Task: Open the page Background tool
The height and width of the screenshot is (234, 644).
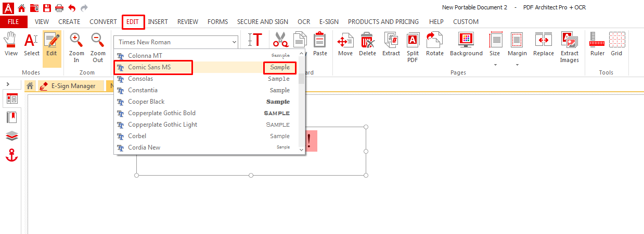Action: pos(466,45)
